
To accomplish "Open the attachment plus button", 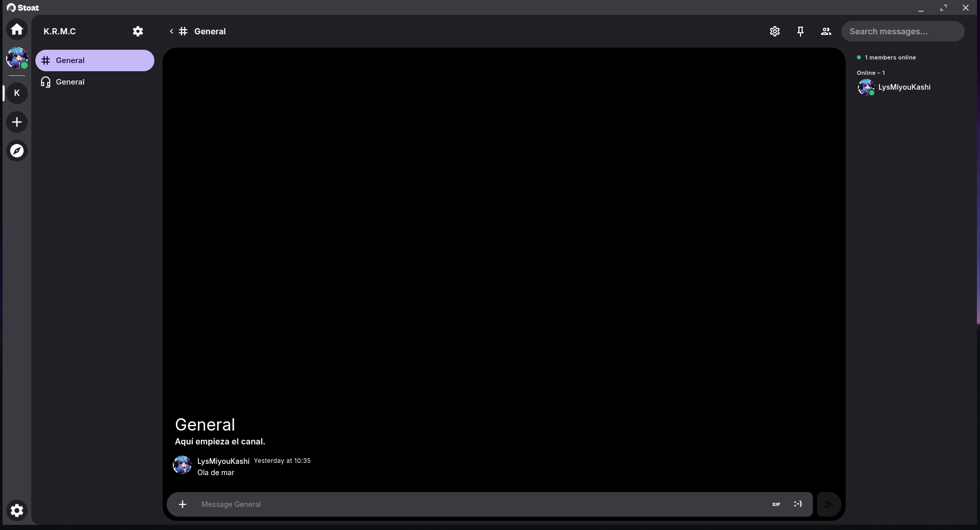I will coord(183,504).
